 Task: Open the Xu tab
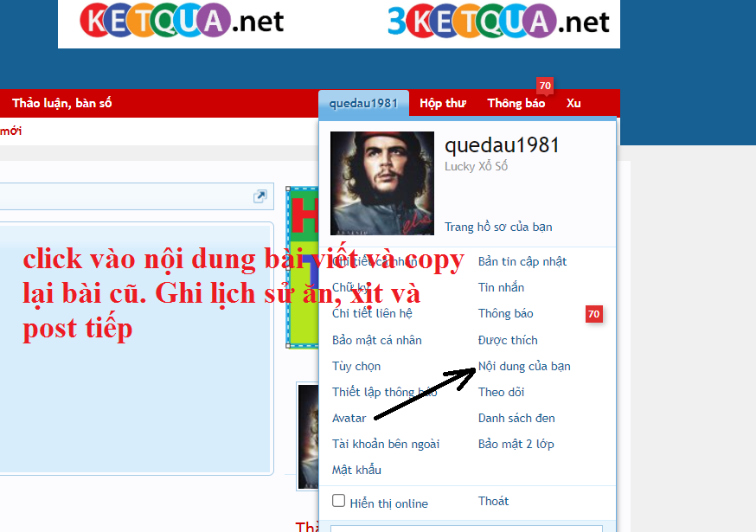click(x=573, y=103)
